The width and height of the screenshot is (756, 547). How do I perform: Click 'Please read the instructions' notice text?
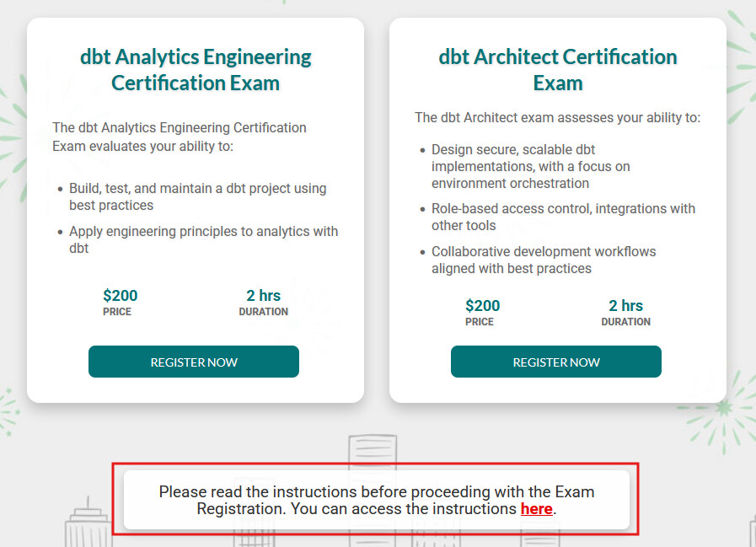[377, 500]
